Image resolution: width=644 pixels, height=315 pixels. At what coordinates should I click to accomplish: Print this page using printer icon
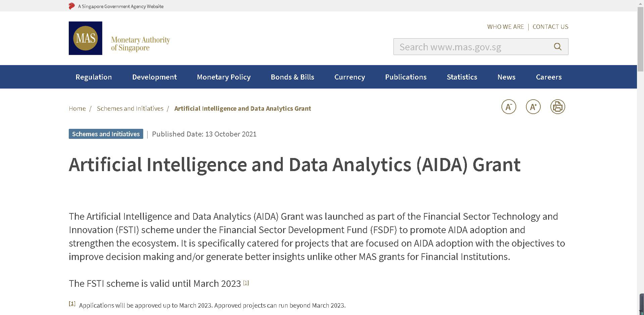click(557, 107)
